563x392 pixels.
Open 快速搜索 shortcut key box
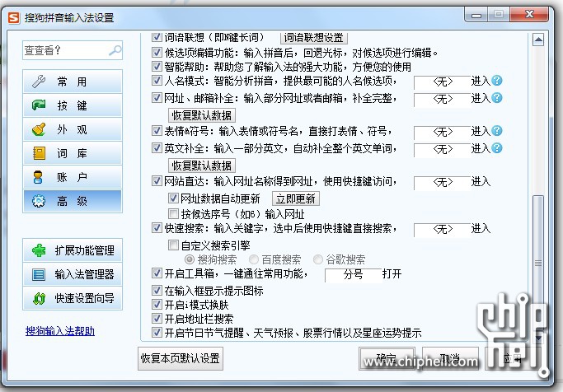[442, 230]
